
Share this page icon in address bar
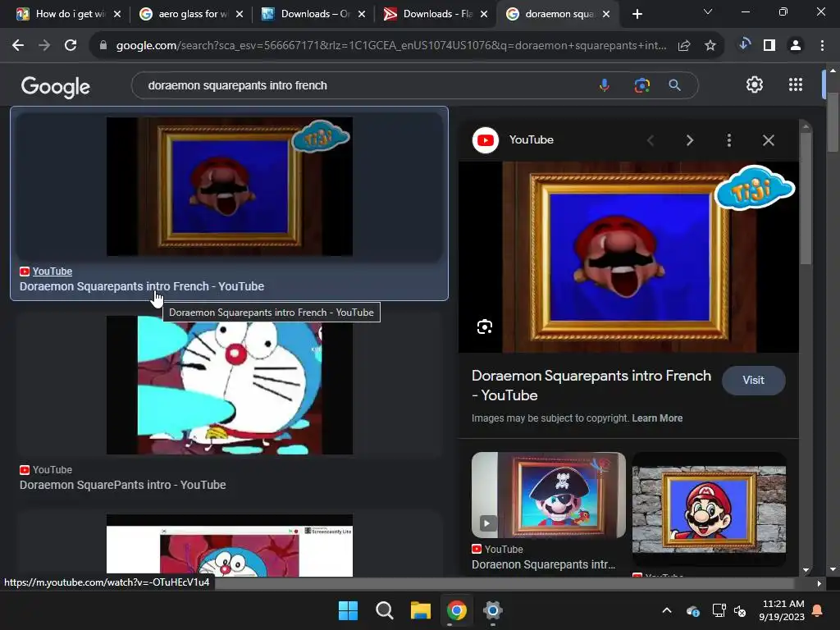[x=684, y=46]
